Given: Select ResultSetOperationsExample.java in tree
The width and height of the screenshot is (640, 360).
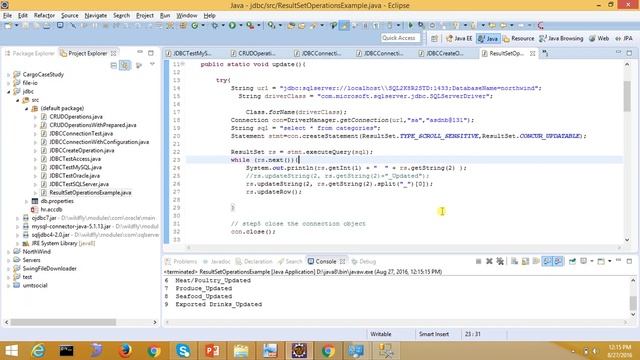Looking at the screenshot, I should (x=90, y=193).
